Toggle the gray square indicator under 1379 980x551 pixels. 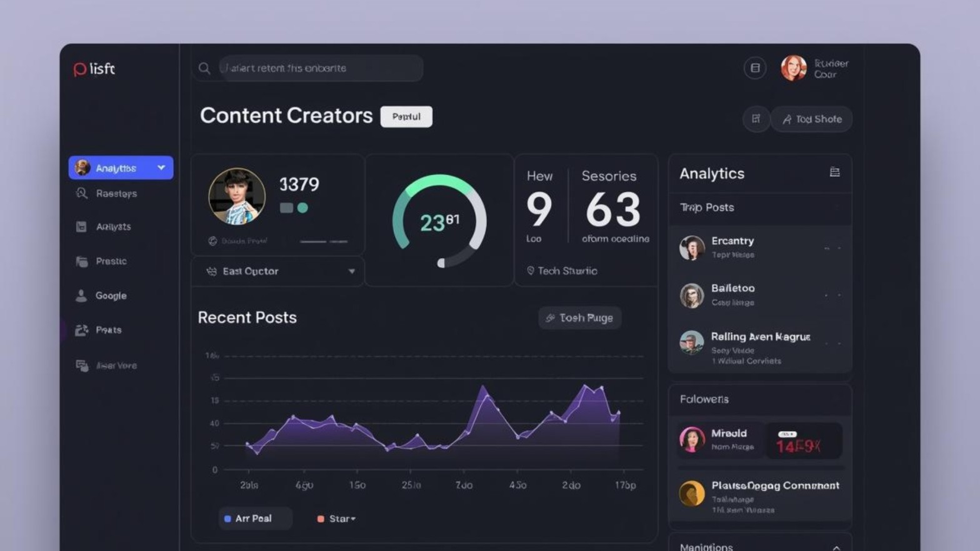(x=286, y=208)
